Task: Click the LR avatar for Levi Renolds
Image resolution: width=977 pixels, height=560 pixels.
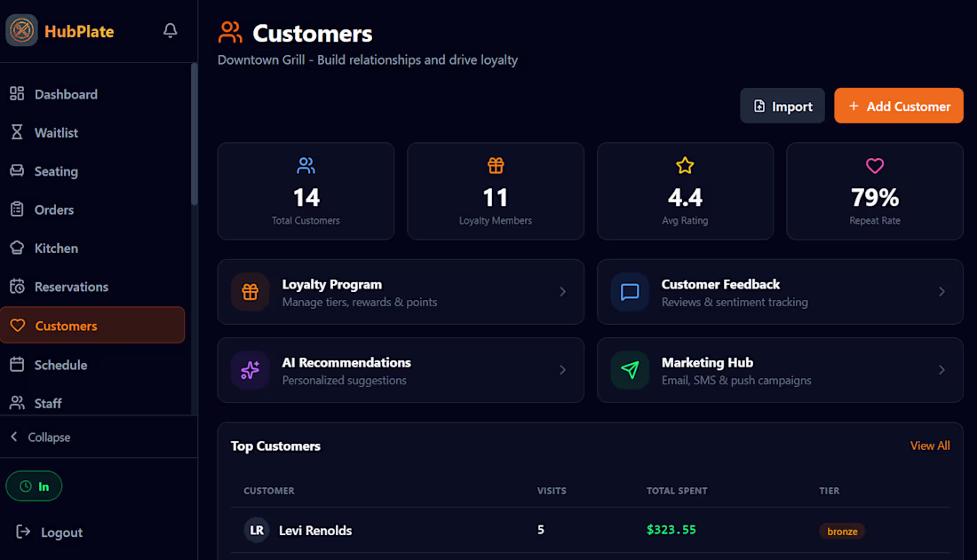Action: tap(256, 530)
